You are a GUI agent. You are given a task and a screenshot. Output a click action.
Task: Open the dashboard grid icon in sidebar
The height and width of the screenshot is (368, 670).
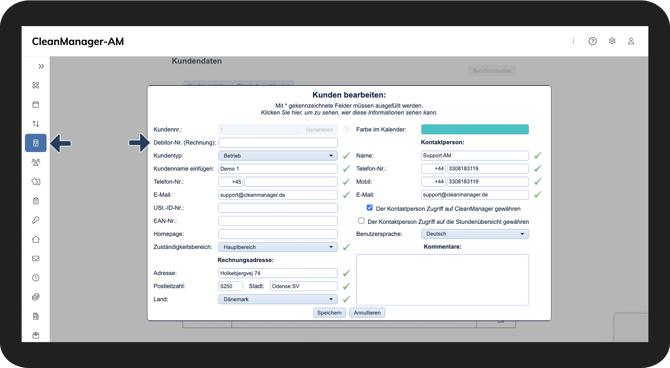36,85
